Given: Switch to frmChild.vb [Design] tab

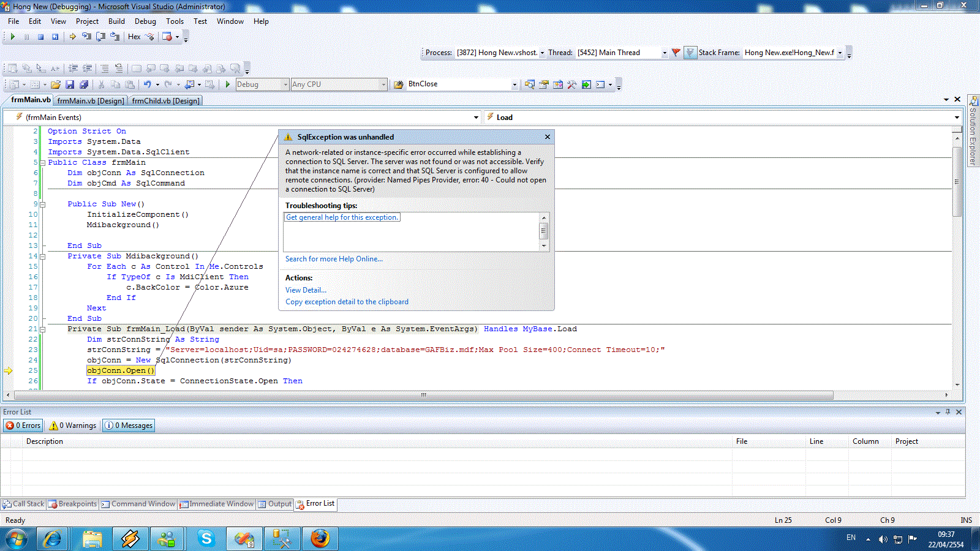Looking at the screenshot, I should pos(165,101).
